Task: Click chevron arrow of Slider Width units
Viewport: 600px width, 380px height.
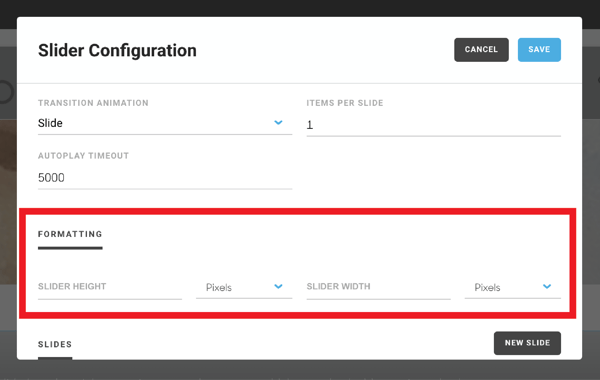Action: tap(547, 287)
